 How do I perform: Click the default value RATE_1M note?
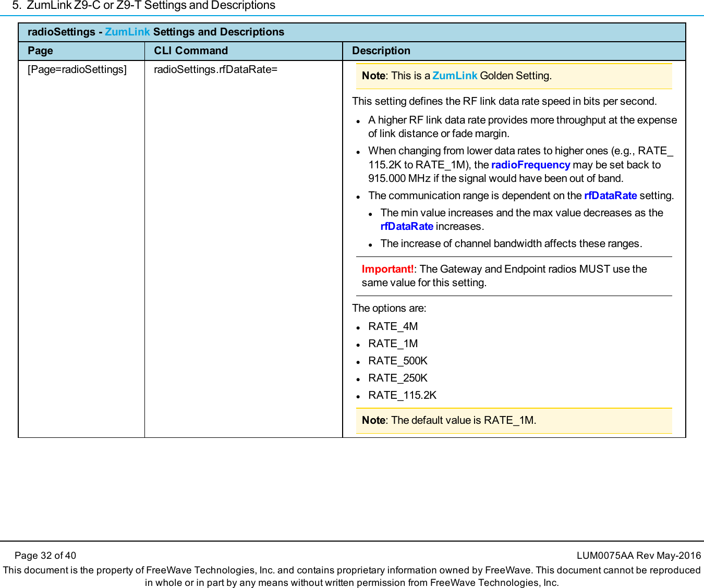pyautogui.click(x=514, y=420)
